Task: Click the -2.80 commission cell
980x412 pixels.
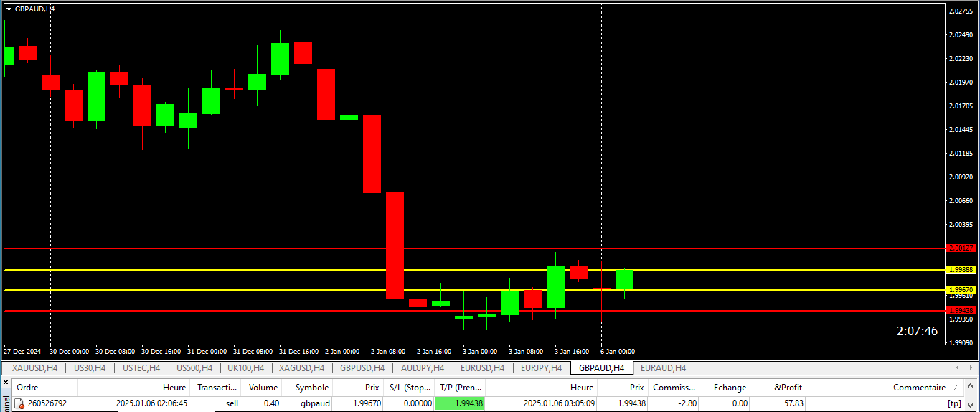Action: click(687, 403)
